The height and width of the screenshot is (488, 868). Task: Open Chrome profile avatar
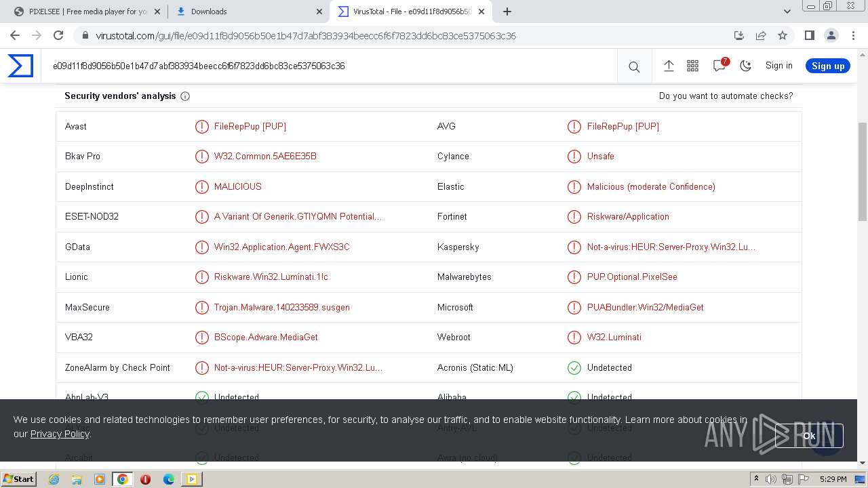(x=831, y=35)
